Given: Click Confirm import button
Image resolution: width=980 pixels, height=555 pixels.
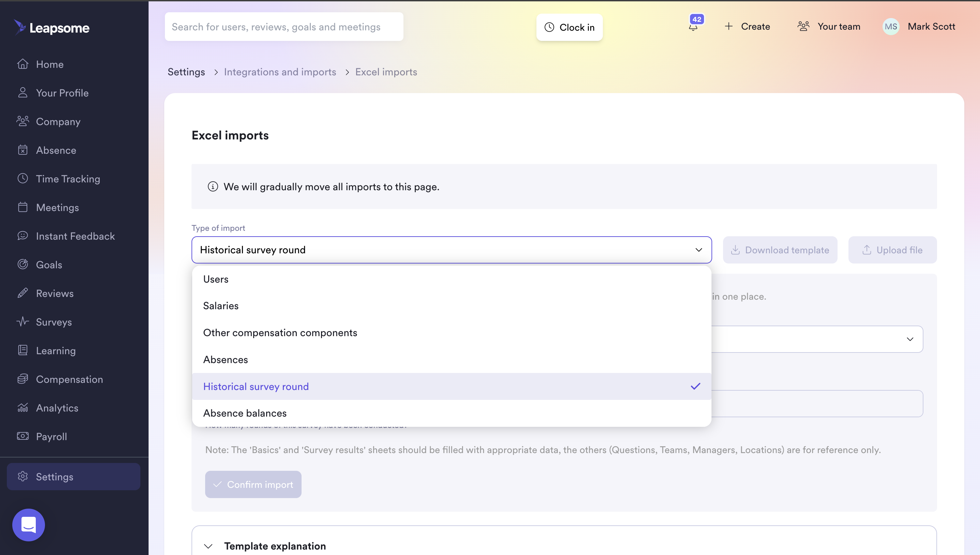Looking at the screenshot, I should [x=253, y=484].
